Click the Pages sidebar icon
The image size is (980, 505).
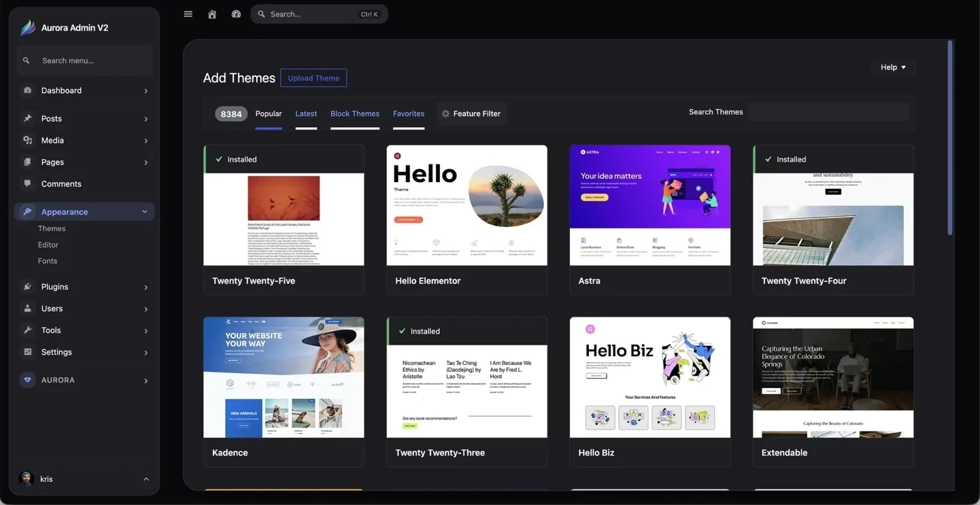point(28,162)
